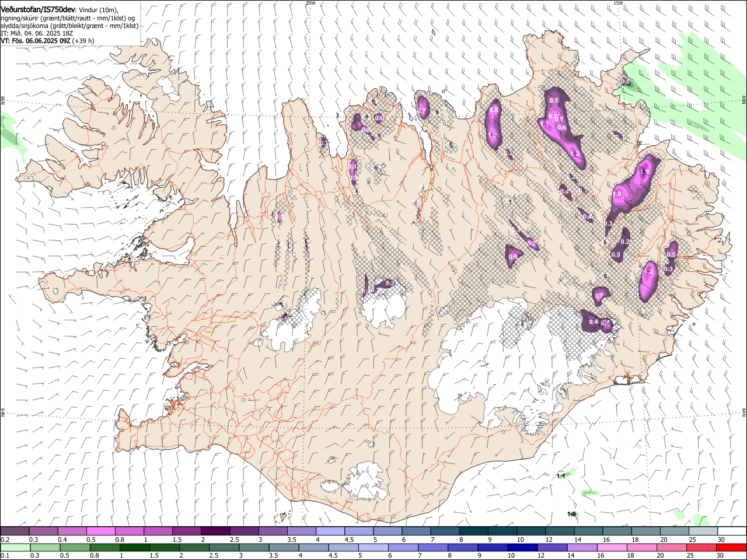Click the 0.1 tick label under the rain scale

5,556
